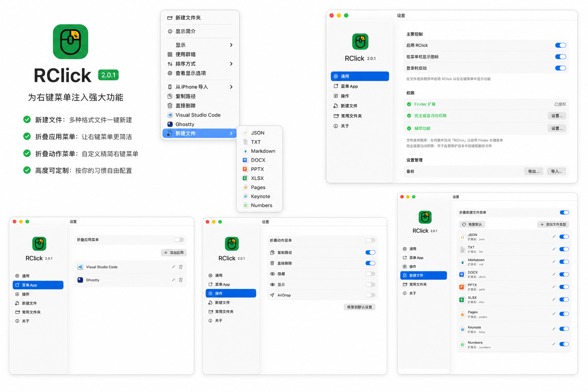Click the Ghostty icon in the app list

(x=80, y=280)
